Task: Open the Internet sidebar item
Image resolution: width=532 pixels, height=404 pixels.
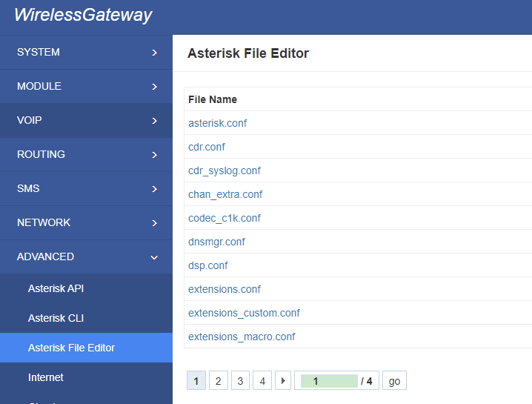Action: point(46,377)
